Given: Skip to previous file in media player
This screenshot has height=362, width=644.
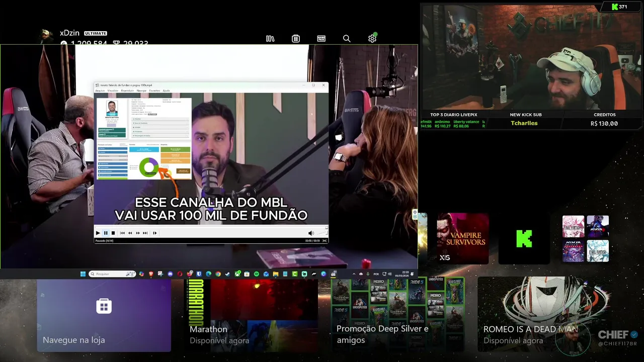Looking at the screenshot, I should point(122,233).
